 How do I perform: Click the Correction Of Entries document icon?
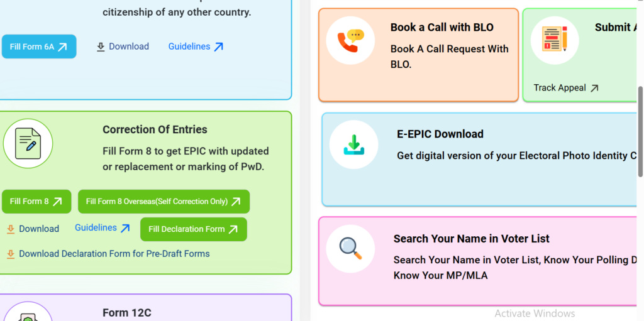coord(28,143)
